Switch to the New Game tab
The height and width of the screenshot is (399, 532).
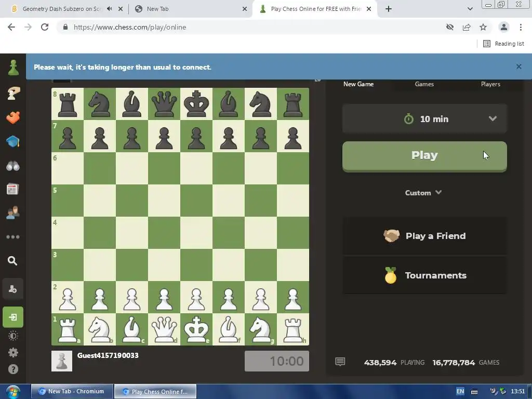pos(358,84)
